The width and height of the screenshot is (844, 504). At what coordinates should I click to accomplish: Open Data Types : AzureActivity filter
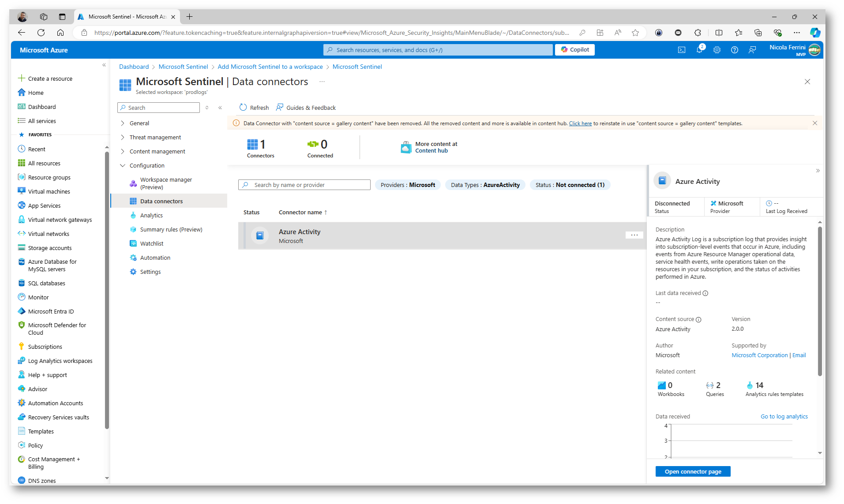(x=485, y=185)
